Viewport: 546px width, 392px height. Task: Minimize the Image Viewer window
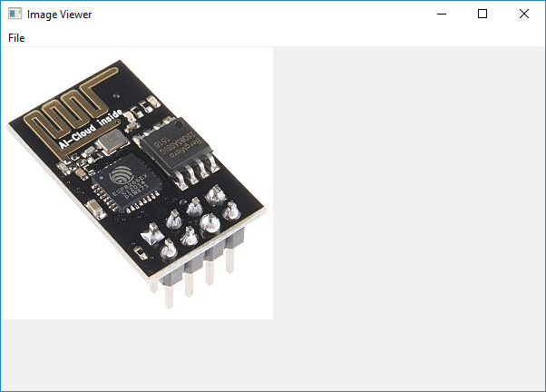442,14
